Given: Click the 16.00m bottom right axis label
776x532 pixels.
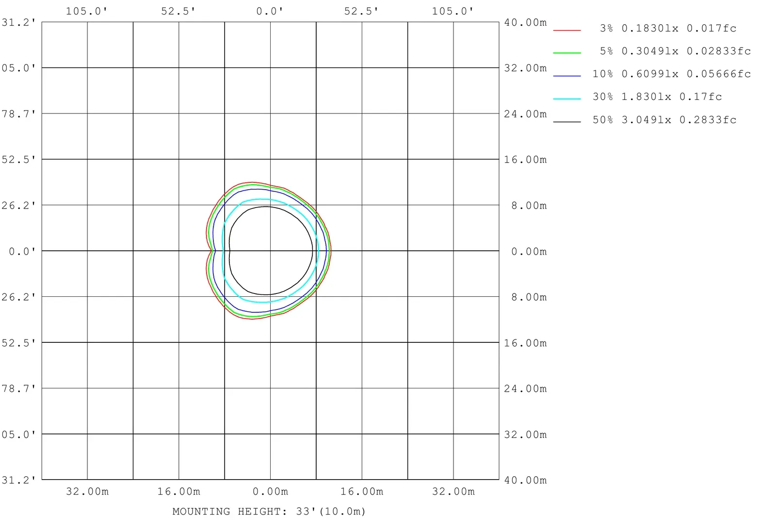Looking at the screenshot, I should click(x=362, y=491).
